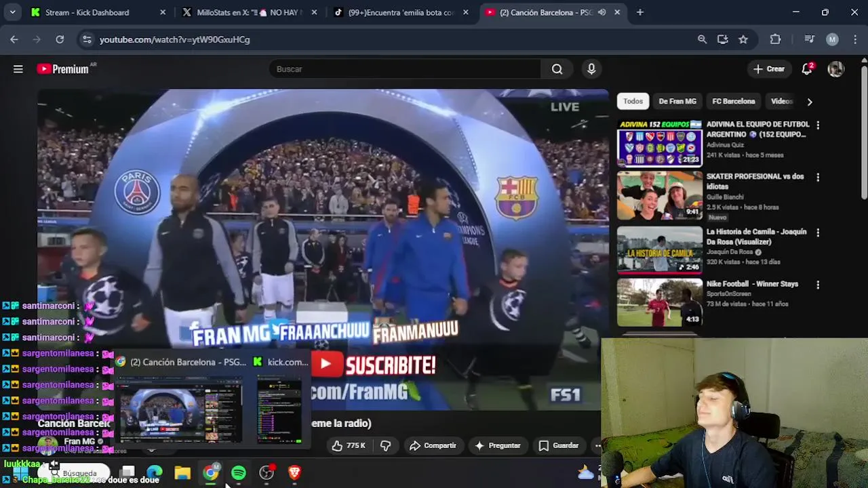The height and width of the screenshot is (488, 868).
Task: Click the search magnifier button on YouTube
Action: pos(557,69)
